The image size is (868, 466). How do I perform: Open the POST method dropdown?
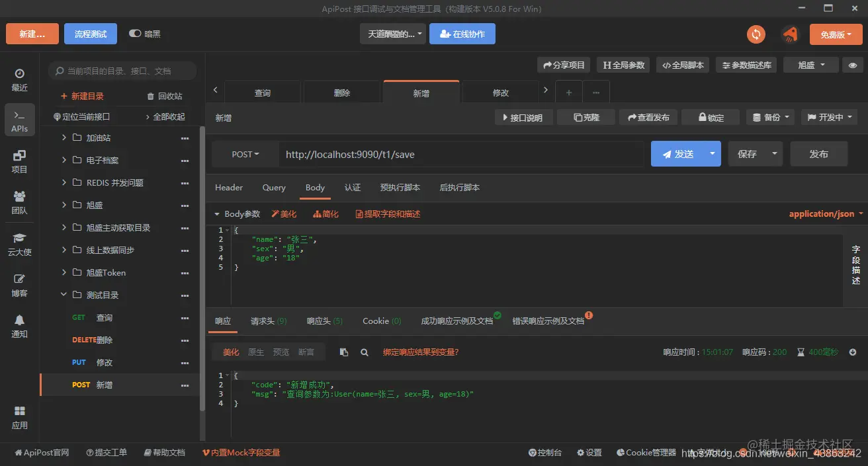tap(245, 154)
